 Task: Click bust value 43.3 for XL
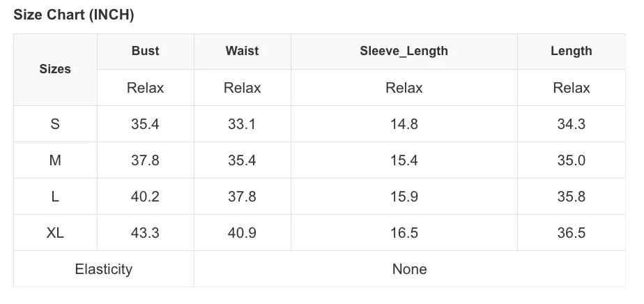pos(146,233)
